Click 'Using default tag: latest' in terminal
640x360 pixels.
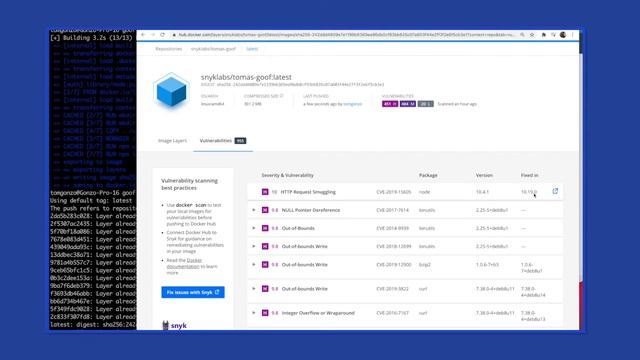pyautogui.click(x=91, y=200)
